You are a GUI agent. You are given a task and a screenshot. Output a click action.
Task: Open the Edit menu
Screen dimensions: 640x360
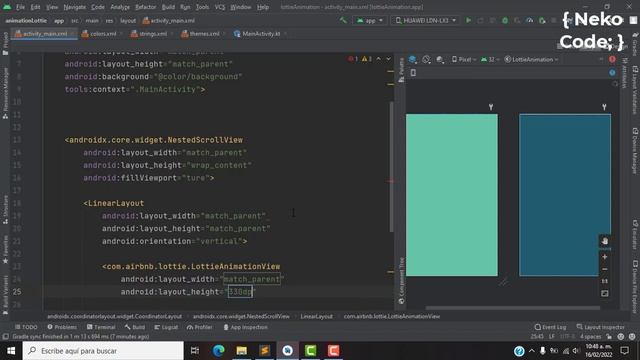[36, 7]
